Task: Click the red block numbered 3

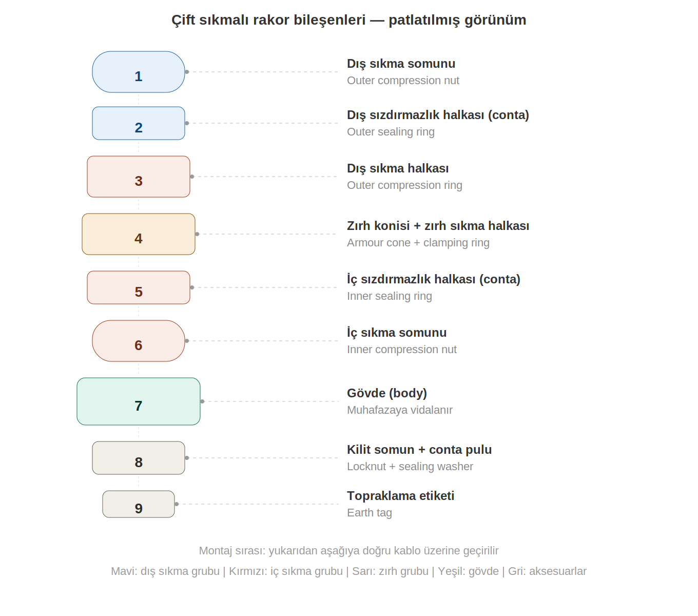Action: point(139,177)
